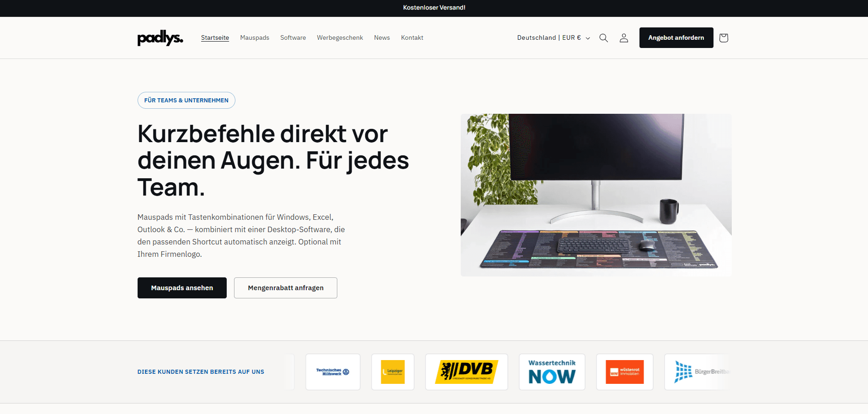Click the Kostenloser Versand! announcement bar
The image size is (868, 414).
point(434,8)
